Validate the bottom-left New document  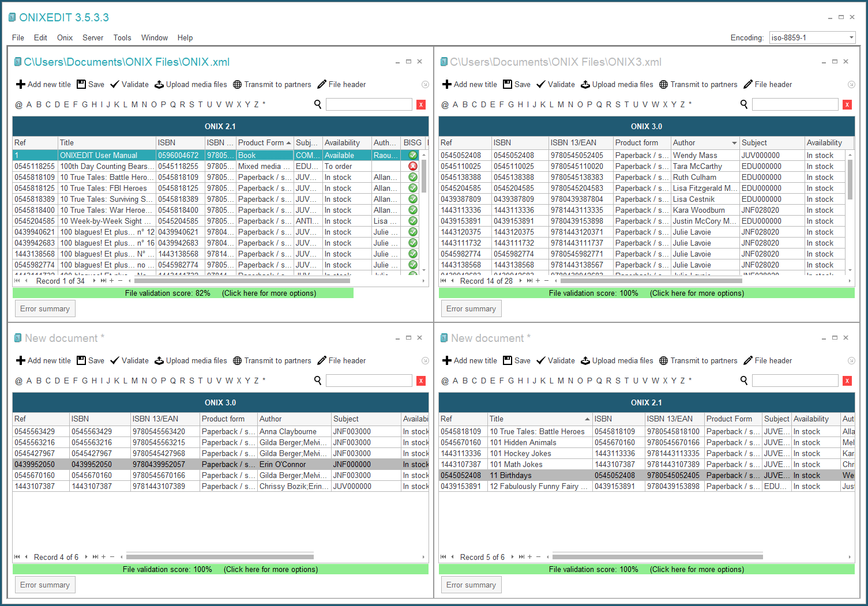click(129, 360)
